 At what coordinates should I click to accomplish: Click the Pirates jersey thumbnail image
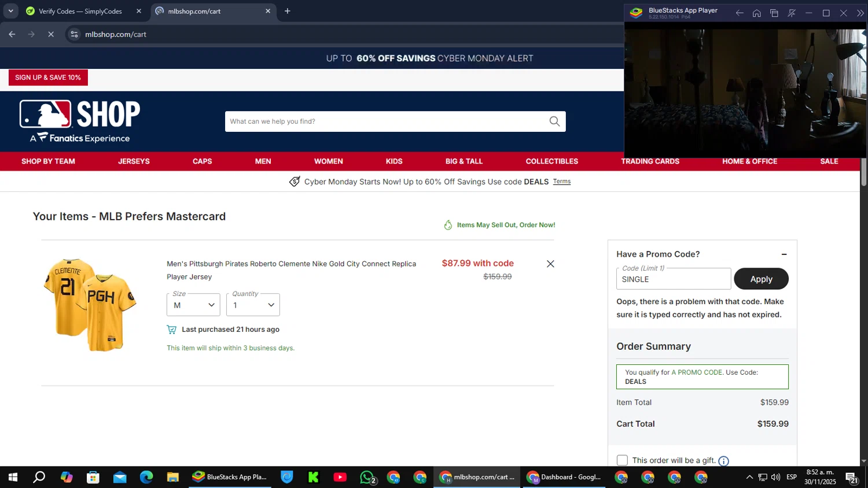coord(90,305)
